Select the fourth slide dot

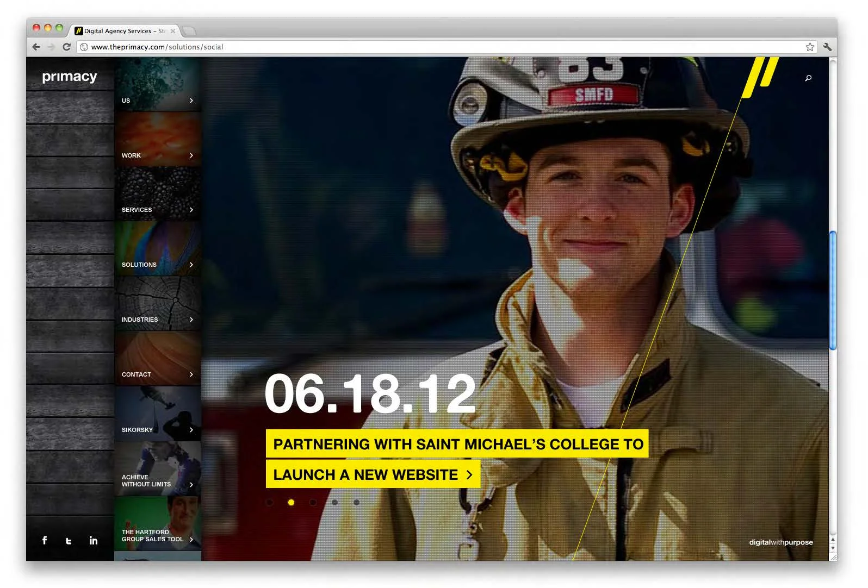click(334, 502)
